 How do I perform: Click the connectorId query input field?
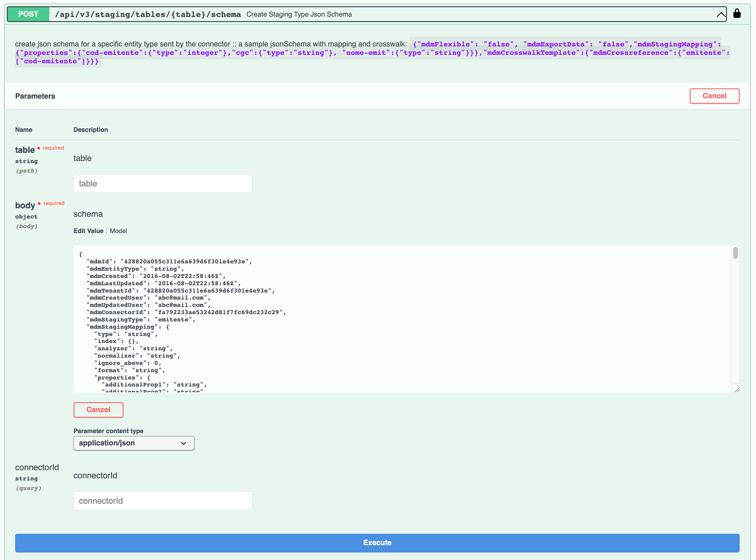(163, 500)
